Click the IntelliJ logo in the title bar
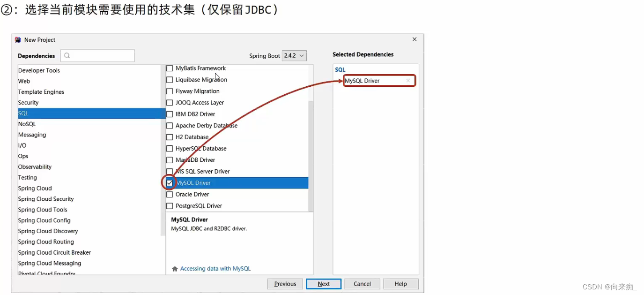The height and width of the screenshot is (295, 644). point(17,40)
